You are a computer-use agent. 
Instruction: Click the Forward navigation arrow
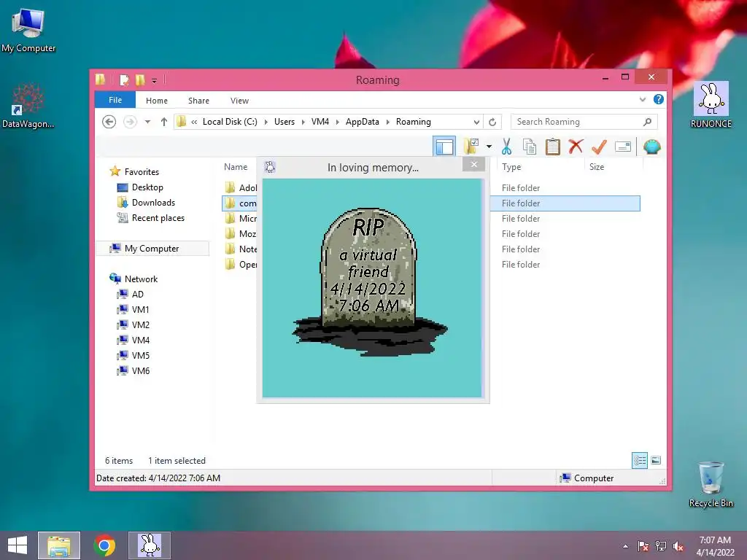tap(130, 122)
